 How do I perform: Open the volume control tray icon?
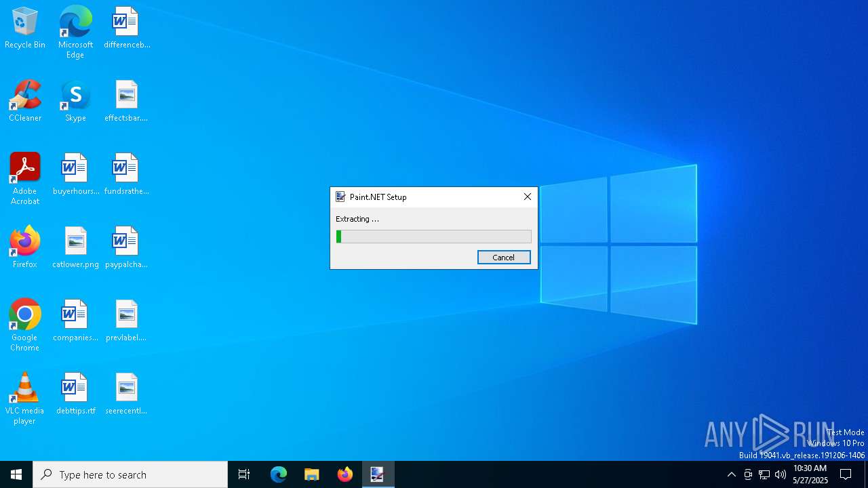click(x=781, y=474)
